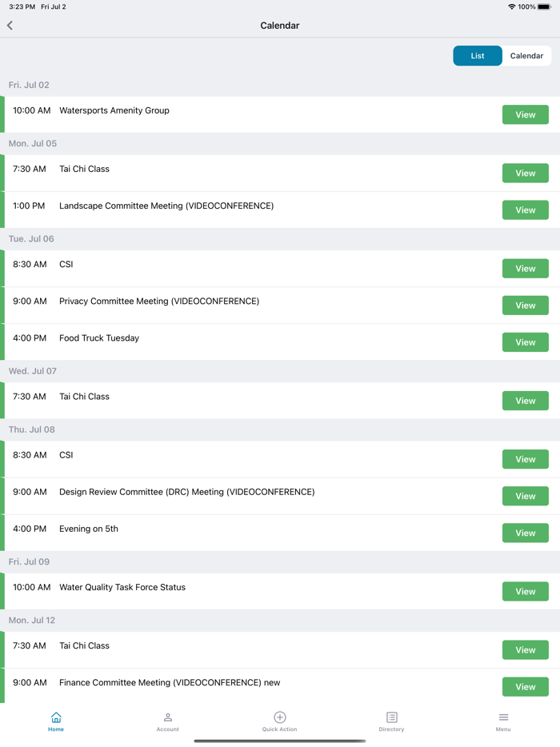The image size is (560, 747).
Task: View Tuesday Jul 06 CSI event
Action: point(525,269)
